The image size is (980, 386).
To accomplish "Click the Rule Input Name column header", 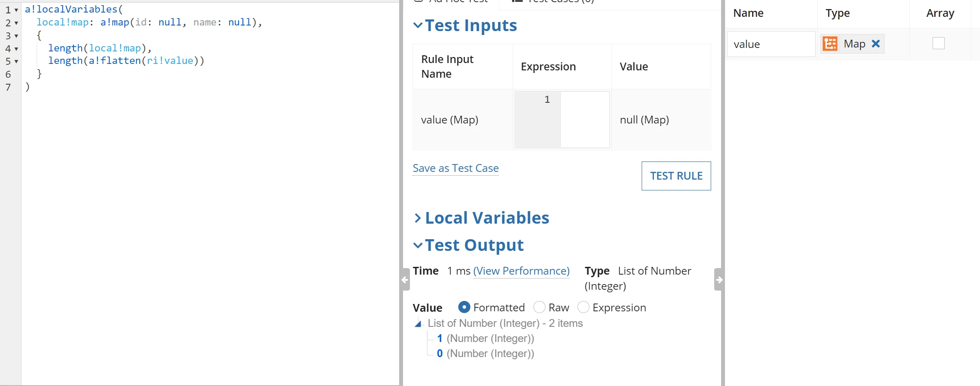I will tap(447, 66).
